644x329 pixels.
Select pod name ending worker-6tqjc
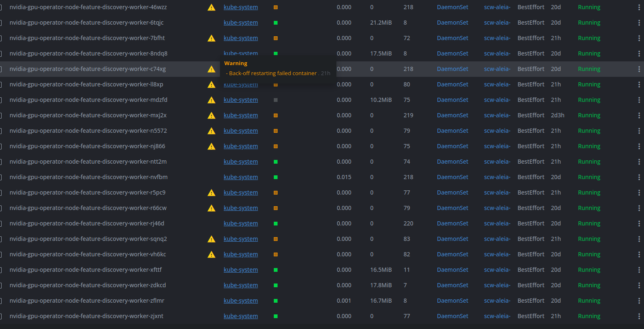(86, 23)
